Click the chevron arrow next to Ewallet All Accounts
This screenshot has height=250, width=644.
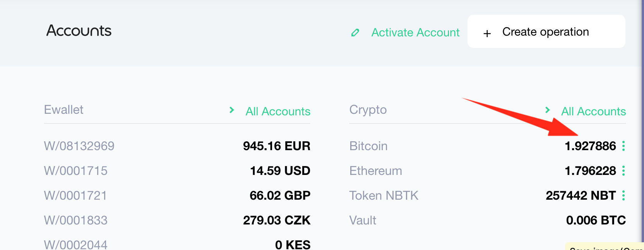231,110
